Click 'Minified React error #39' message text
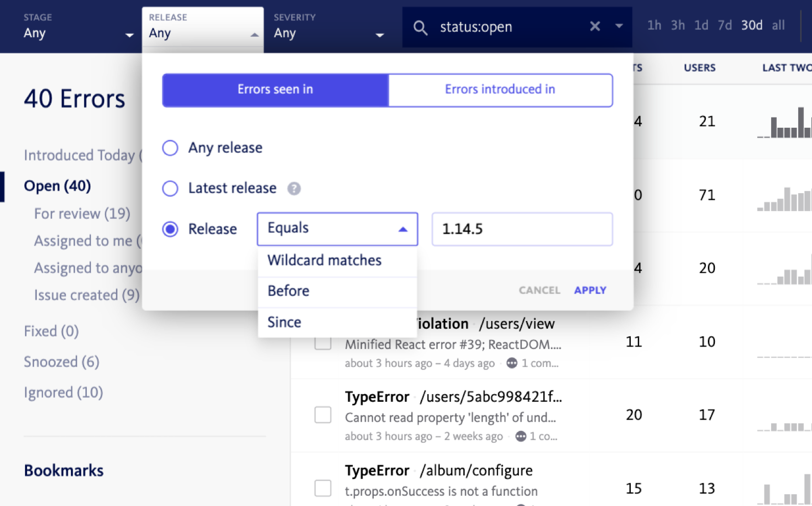The width and height of the screenshot is (812, 506). [x=453, y=345]
